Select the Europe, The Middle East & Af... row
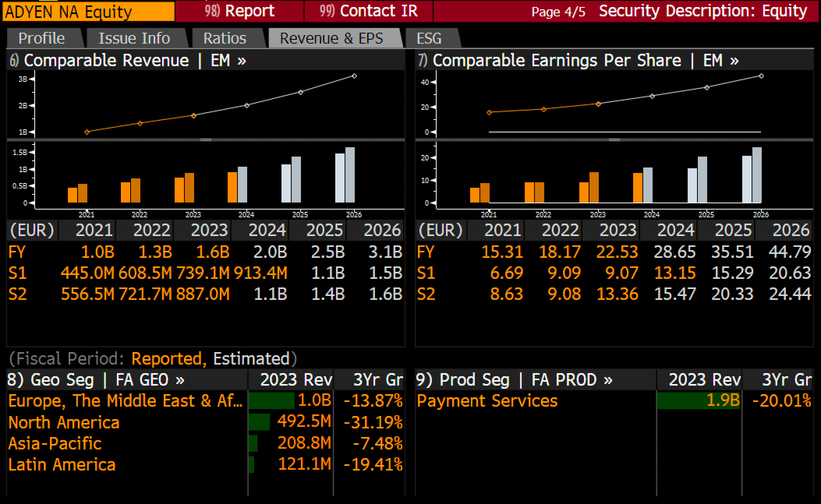Image resolution: width=821 pixels, height=504 pixels. tap(205, 401)
